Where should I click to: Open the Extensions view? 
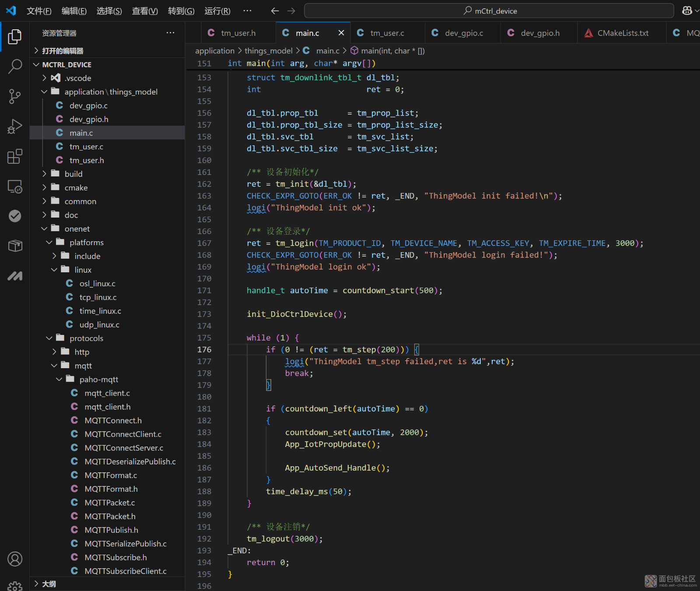pos(14,156)
